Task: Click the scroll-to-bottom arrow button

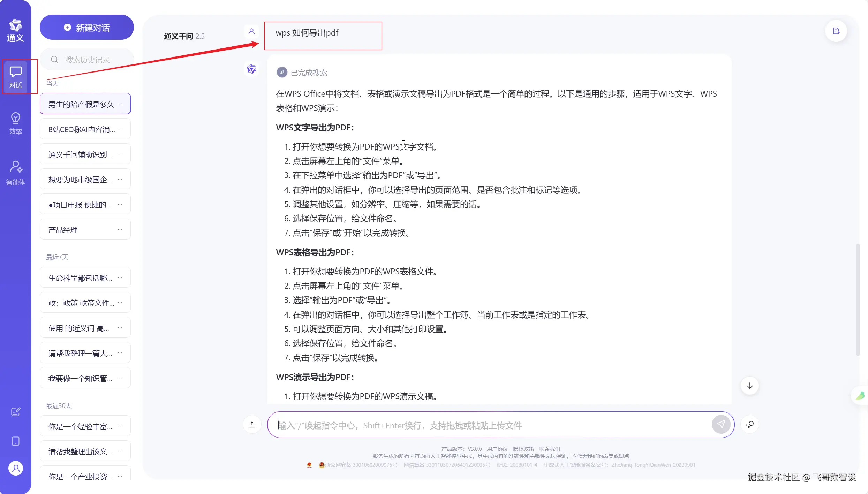Action: pyautogui.click(x=749, y=386)
